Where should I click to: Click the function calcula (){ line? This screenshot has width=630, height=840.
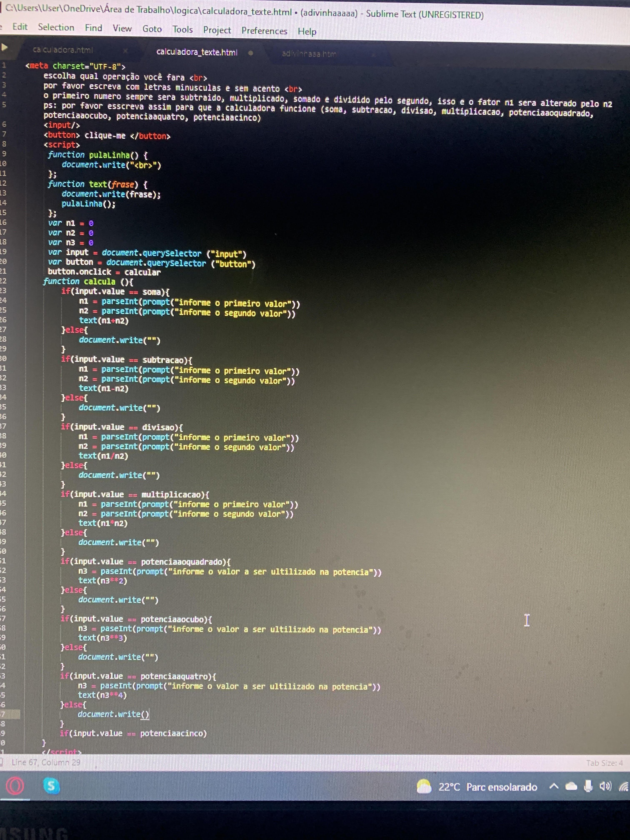tap(88, 281)
